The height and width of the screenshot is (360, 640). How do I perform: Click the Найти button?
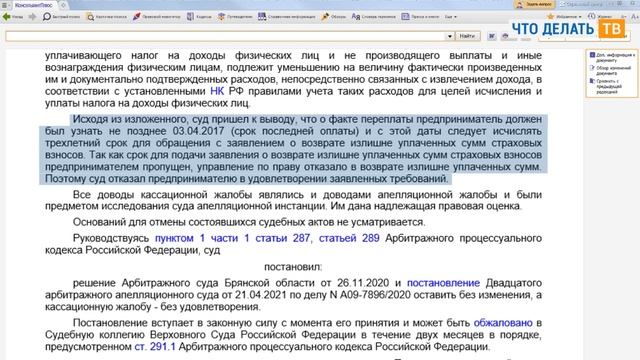[467, 36]
